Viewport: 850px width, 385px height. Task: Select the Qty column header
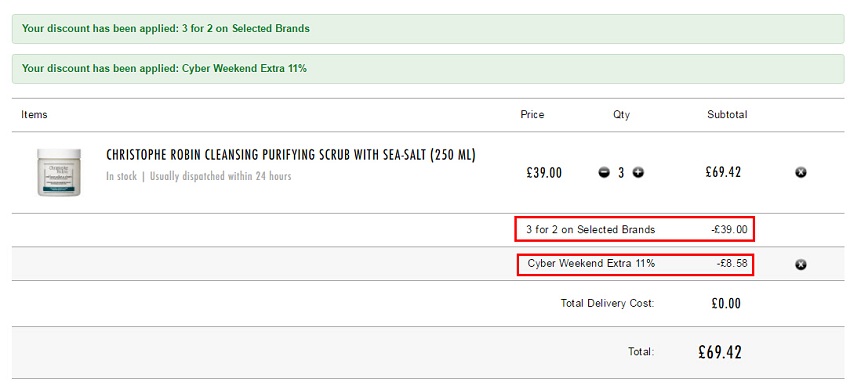[621, 115]
